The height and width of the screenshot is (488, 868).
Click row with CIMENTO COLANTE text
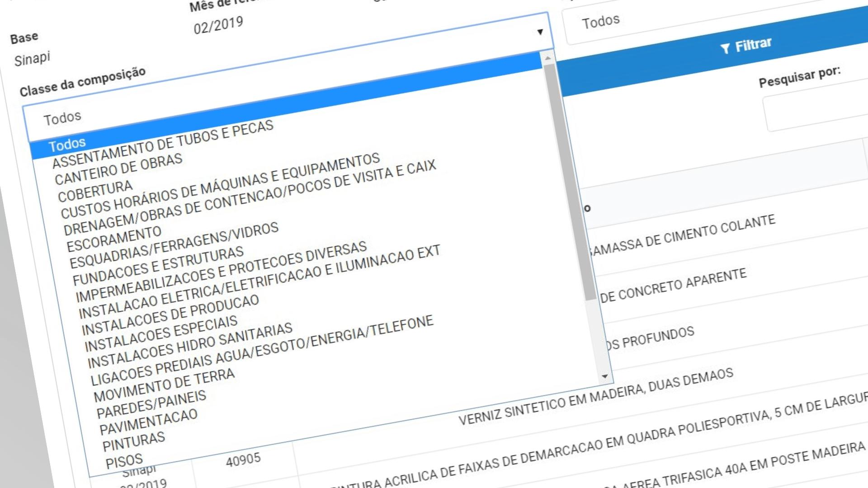[683, 236]
